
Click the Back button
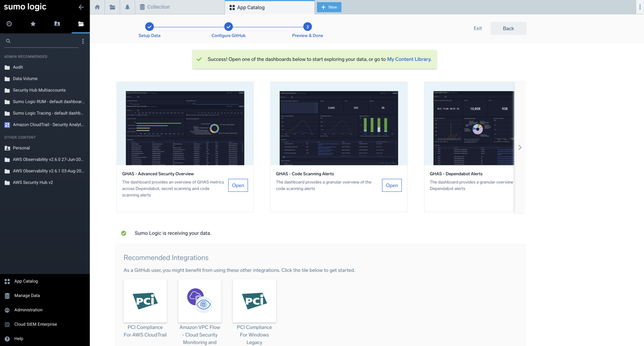point(508,28)
